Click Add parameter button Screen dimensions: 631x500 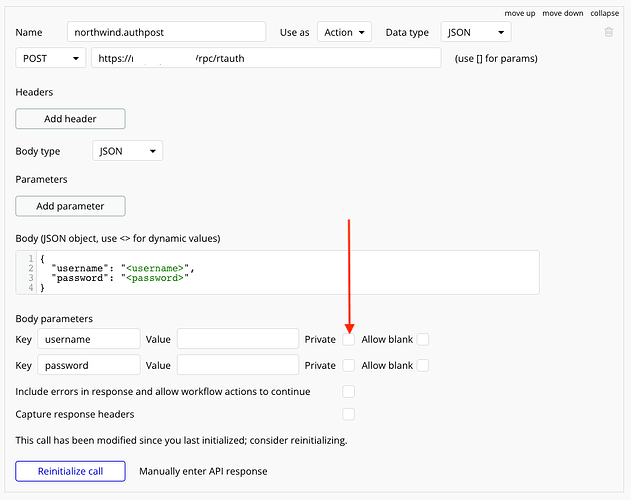(x=70, y=206)
